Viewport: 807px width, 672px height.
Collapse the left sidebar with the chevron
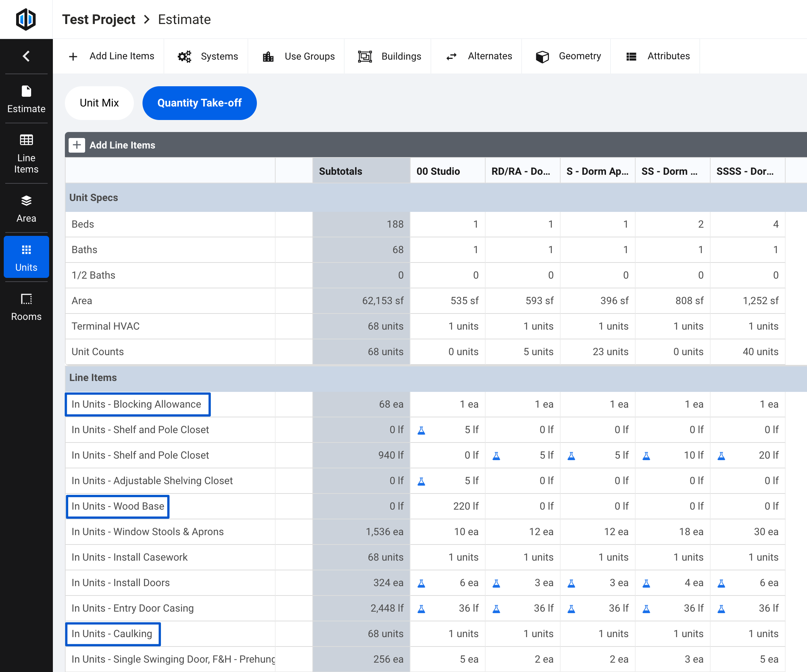click(26, 56)
